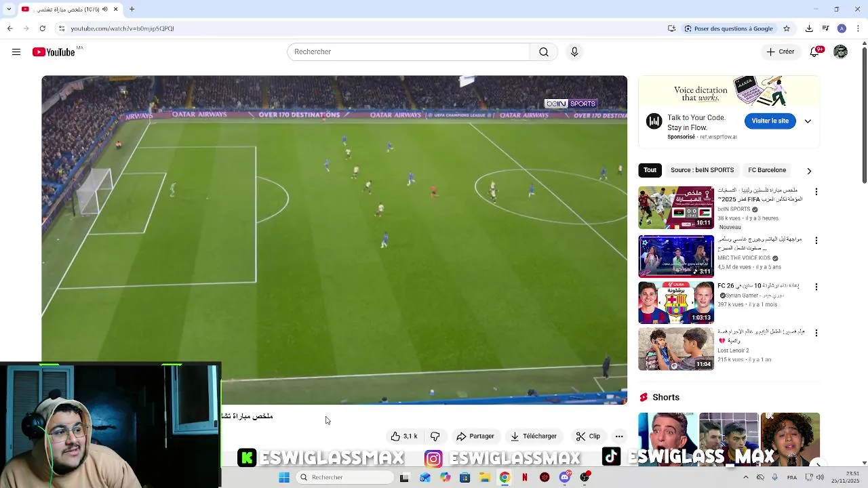Click the Windows taskbar Rechercher box
The height and width of the screenshot is (488, 868).
(x=346, y=477)
